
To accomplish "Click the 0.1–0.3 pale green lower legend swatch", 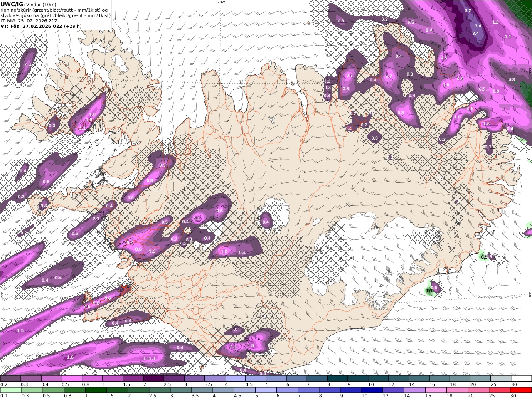I will coord(11,390).
